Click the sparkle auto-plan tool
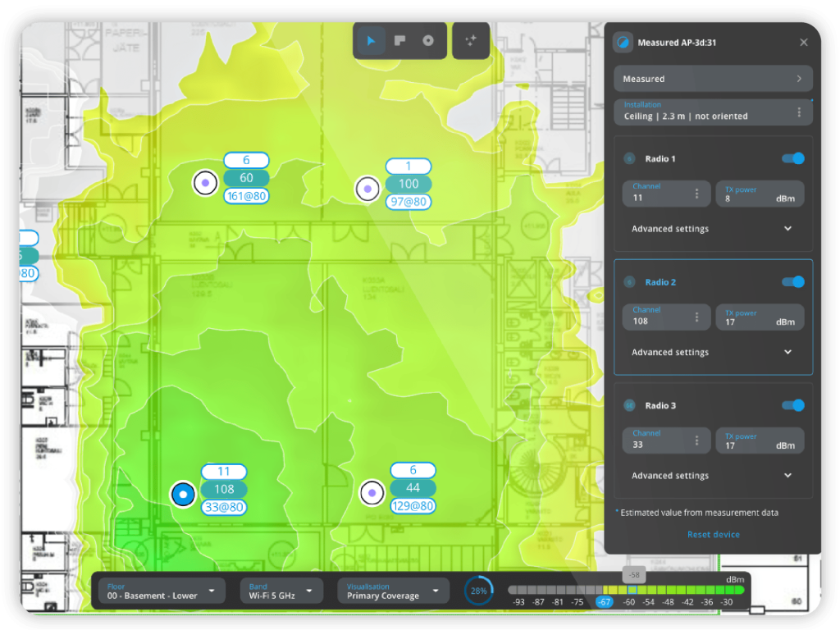 coord(471,41)
